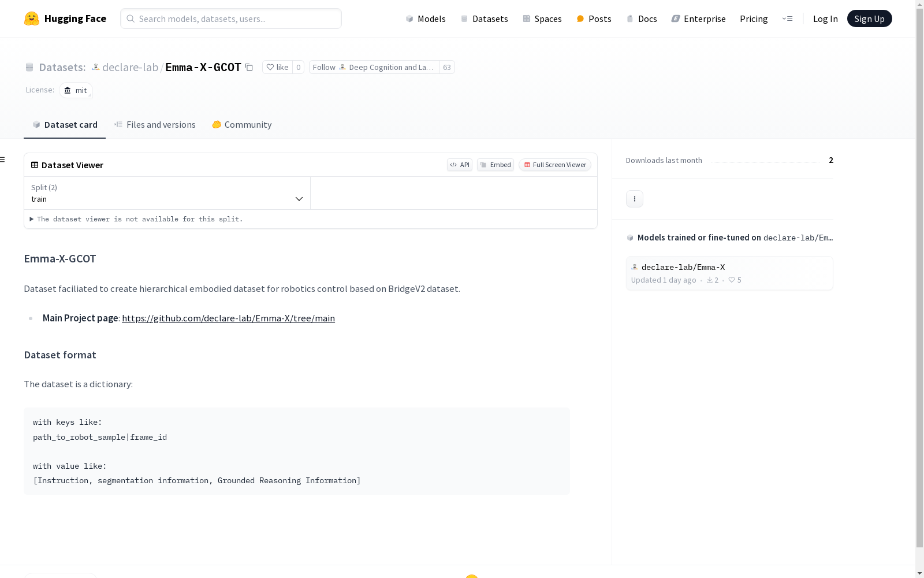Click the Downloads last month label
This screenshot has width=924, height=578.
(664, 160)
